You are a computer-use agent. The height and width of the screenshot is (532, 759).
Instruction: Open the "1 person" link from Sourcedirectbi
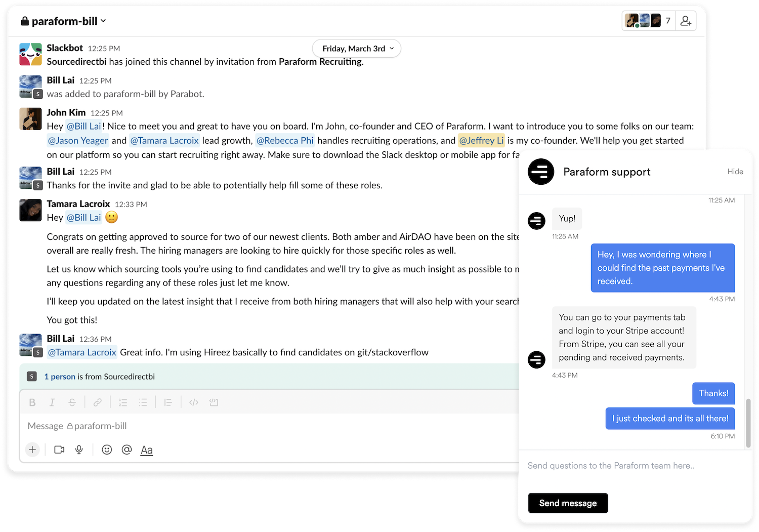tap(60, 377)
